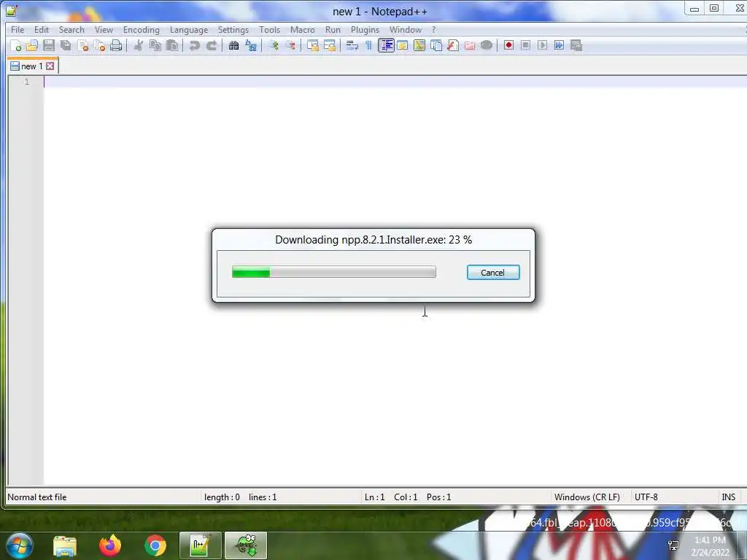
Task: Toggle the Indent Guide toolbar icon
Action: coord(386,46)
